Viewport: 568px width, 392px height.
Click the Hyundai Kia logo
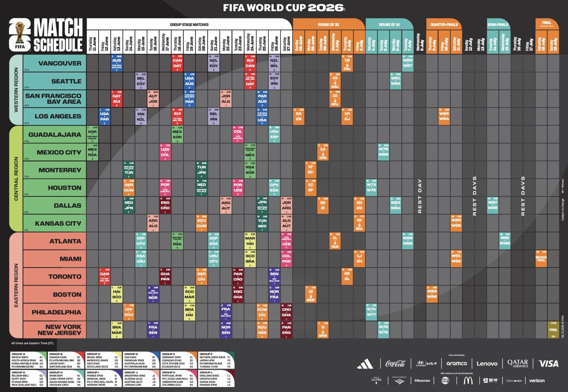pyautogui.click(x=426, y=363)
